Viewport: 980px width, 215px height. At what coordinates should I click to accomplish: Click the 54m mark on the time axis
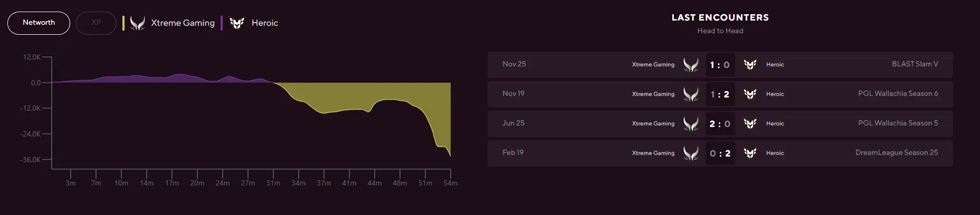click(451, 183)
